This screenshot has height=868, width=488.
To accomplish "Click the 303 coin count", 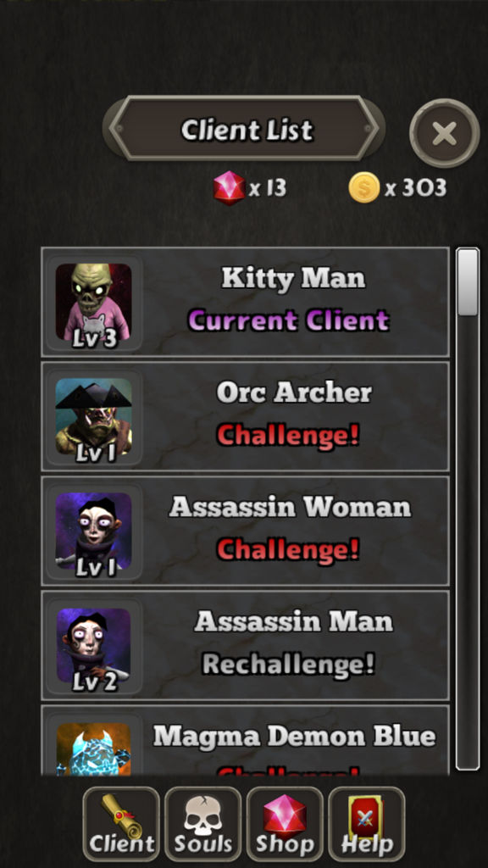I will coord(424,189).
